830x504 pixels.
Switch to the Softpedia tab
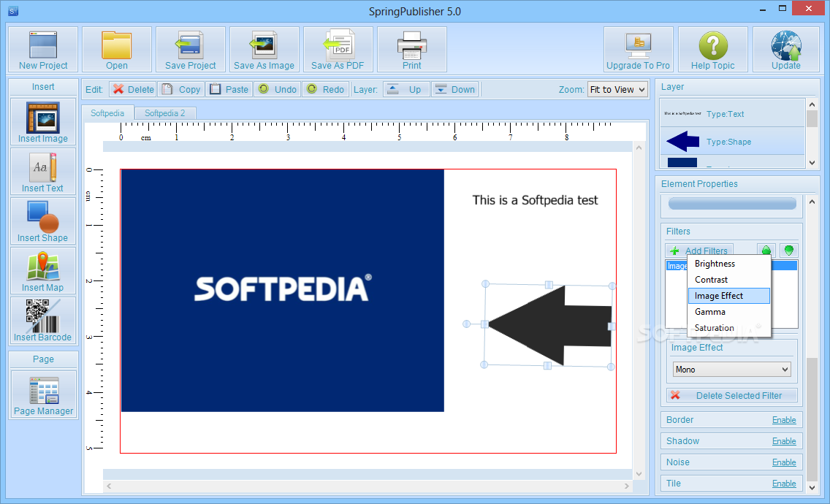click(x=107, y=113)
